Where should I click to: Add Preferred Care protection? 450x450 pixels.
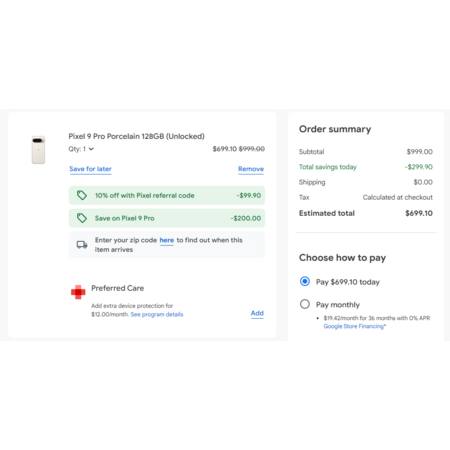257,313
